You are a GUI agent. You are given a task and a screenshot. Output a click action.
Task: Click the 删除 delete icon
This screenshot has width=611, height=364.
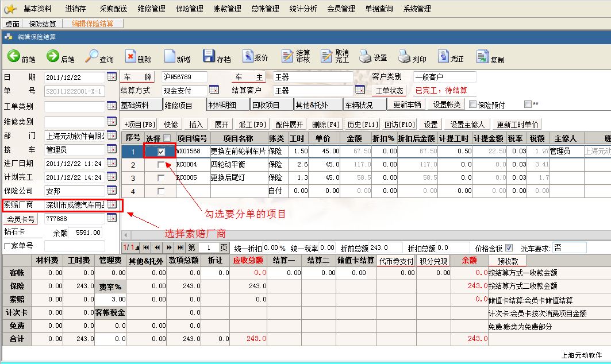(130, 56)
